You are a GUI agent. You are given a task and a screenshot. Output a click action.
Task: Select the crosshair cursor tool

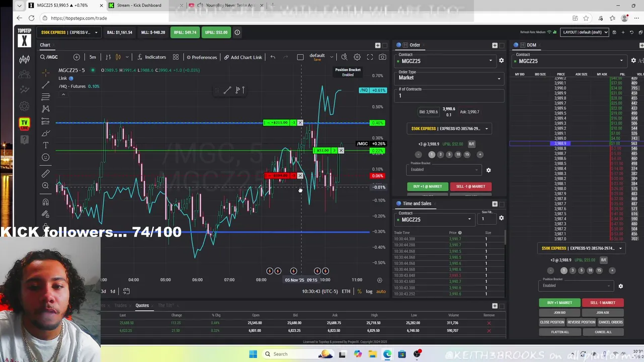click(x=45, y=72)
